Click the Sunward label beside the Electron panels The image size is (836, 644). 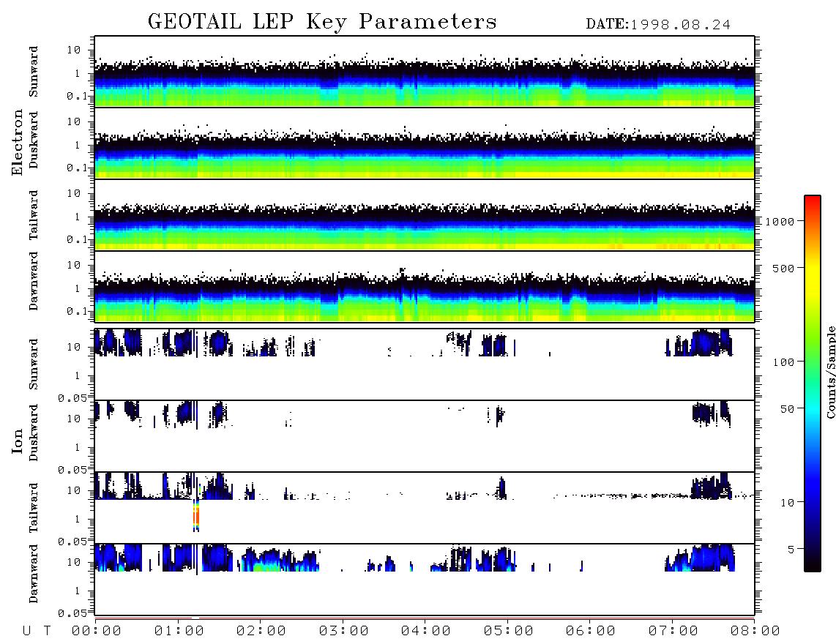pyautogui.click(x=34, y=72)
